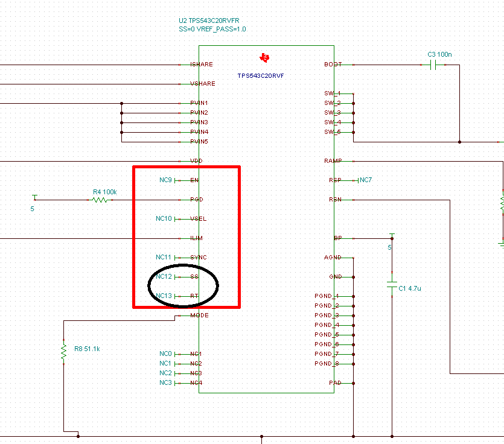
Task: Click the NC0 no-connect marker
Action: pos(168,354)
